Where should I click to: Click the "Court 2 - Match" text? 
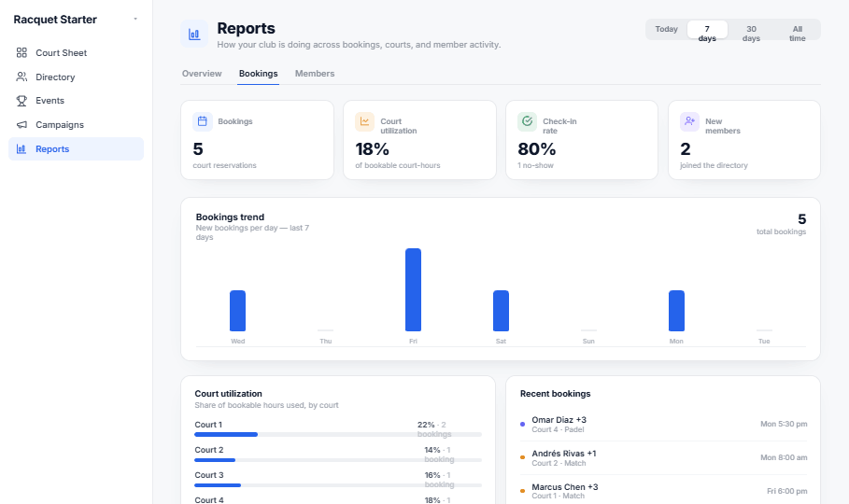559,463
